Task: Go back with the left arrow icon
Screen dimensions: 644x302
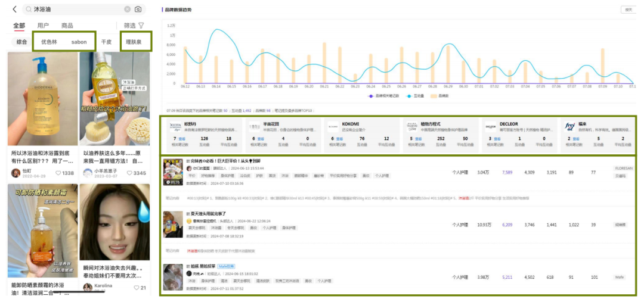Action: (x=14, y=9)
